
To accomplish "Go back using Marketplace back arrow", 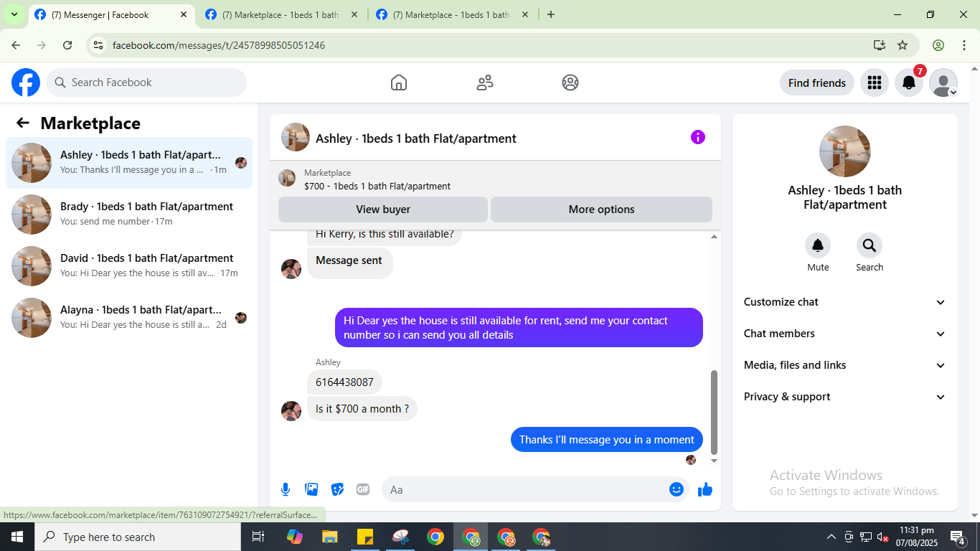I will click(23, 123).
